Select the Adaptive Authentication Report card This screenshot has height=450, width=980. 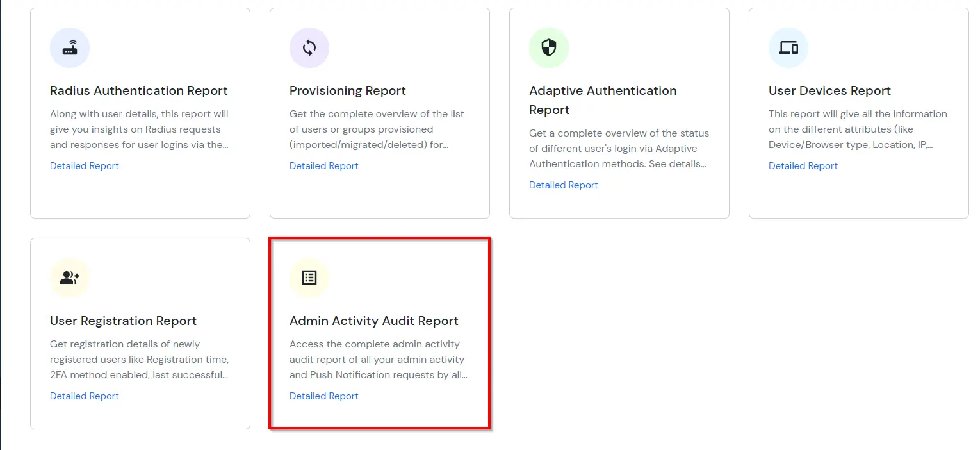coord(619,112)
